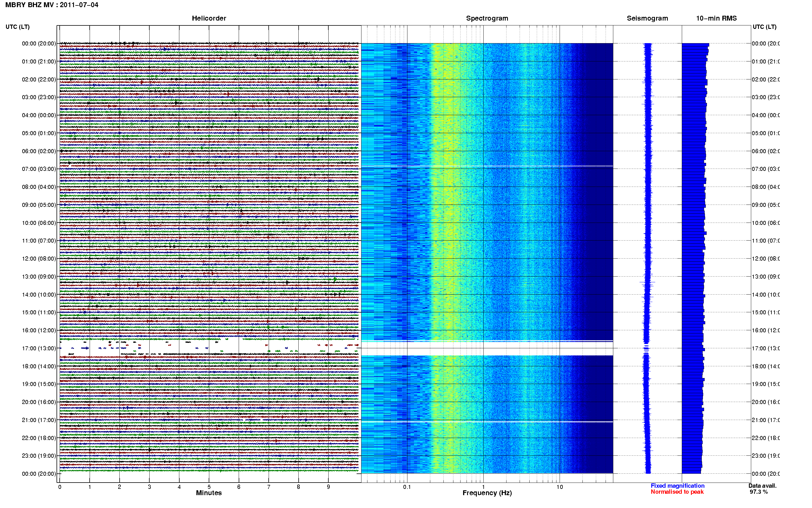Click left time label '08:00 (04:00)'

[x=39, y=187]
